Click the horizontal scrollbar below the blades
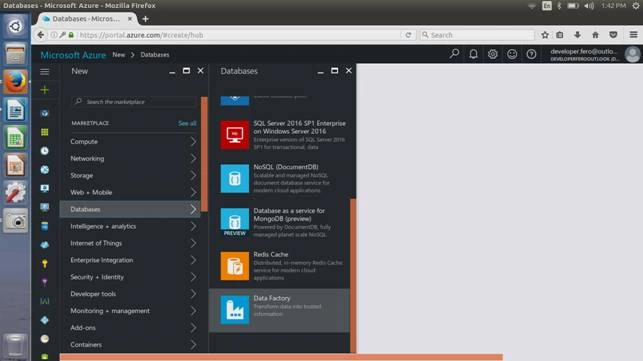This screenshot has height=361, width=643. (281, 357)
